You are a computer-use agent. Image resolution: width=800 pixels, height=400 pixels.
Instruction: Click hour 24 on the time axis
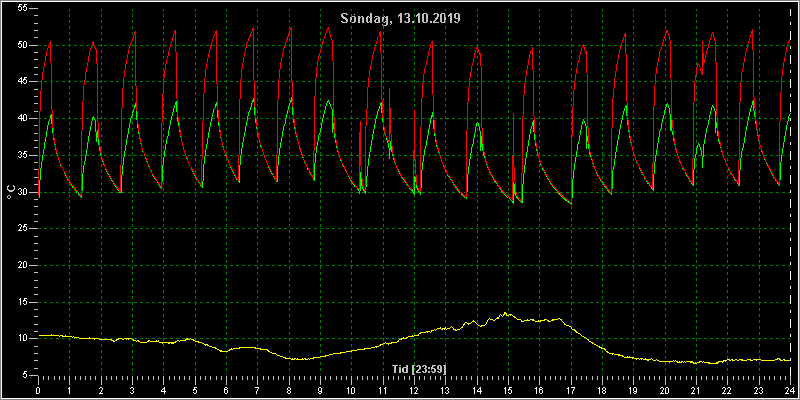(790, 391)
